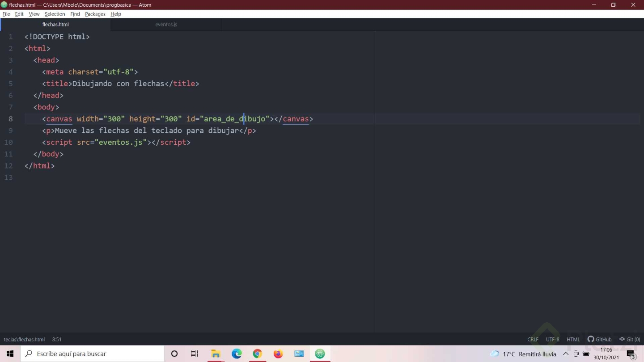This screenshot has width=644, height=362.
Task: Click the opening <body> tag on line 7
Action: (x=46, y=107)
